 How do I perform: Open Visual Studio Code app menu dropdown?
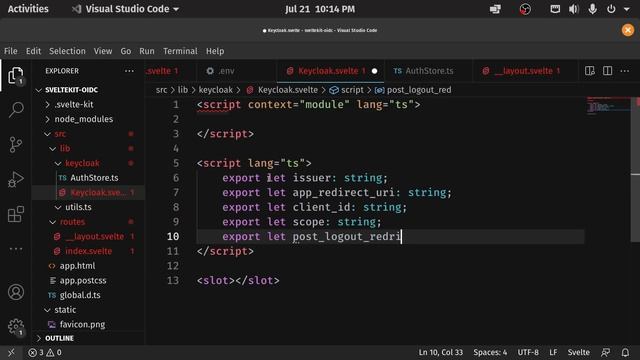pyautogui.click(x=125, y=9)
